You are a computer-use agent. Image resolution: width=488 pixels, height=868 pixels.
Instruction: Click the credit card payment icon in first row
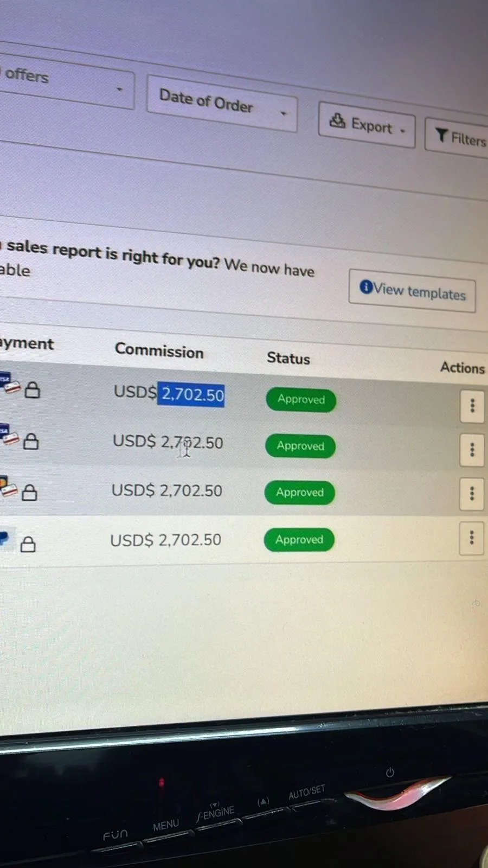[x=10, y=384]
